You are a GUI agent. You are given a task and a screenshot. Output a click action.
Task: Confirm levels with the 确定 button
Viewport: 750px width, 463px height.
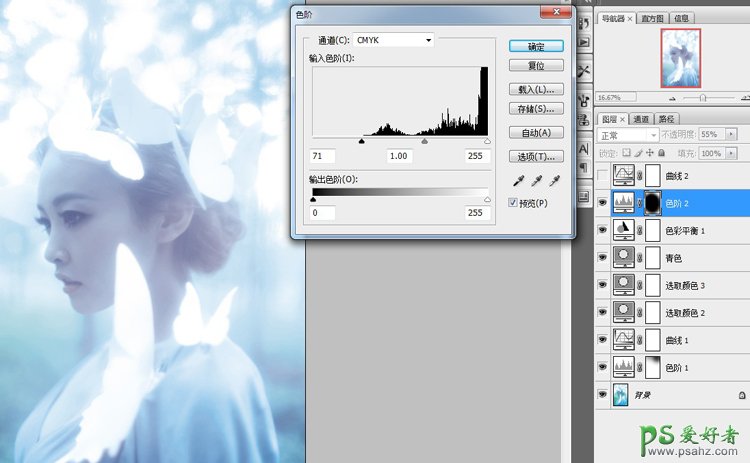tap(536, 46)
